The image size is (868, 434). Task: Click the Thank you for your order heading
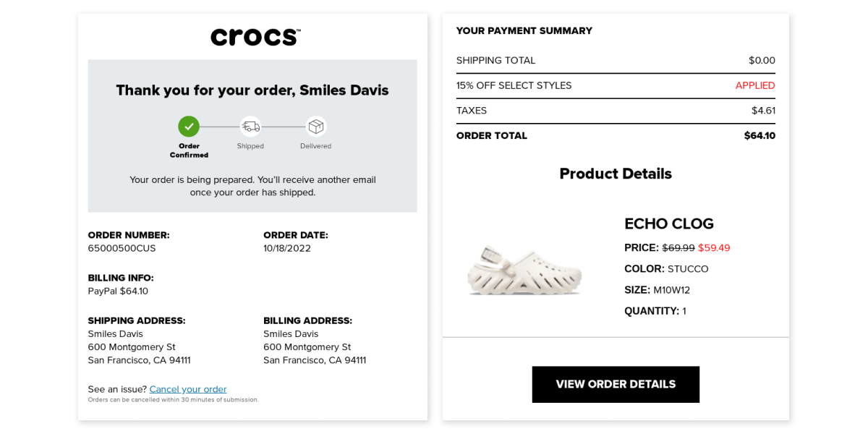pyautogui.click(x=252, y=90)
